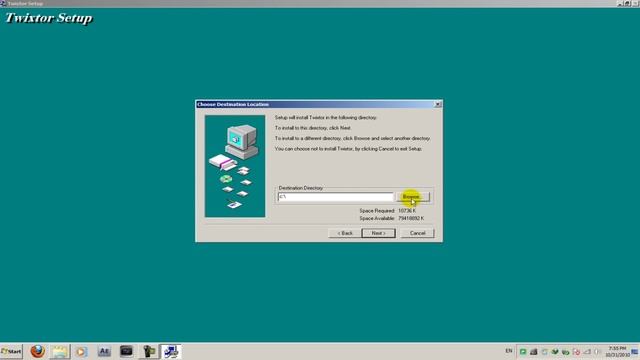Click the green bird tray icon
The width and height of the screenshot is (640, 360).
555,351
